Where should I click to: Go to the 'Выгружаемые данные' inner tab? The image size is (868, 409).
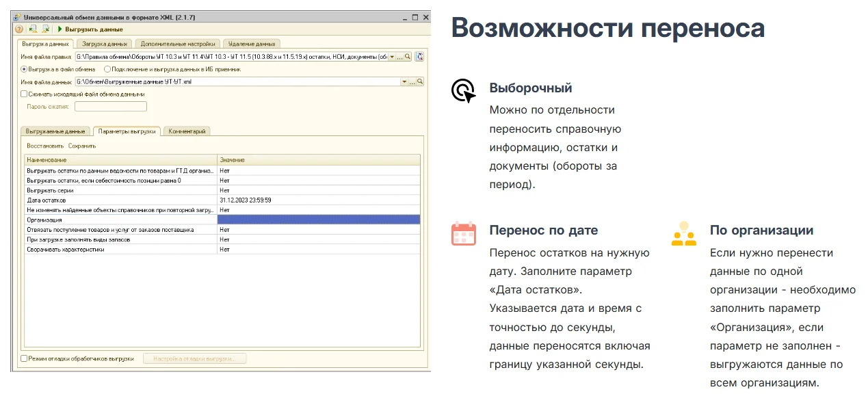55,131
